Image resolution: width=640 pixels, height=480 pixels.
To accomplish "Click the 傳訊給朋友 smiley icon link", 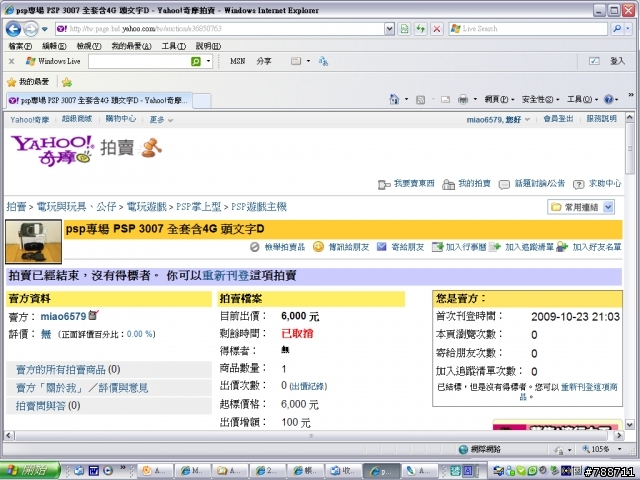I will [x=341, y=247].
